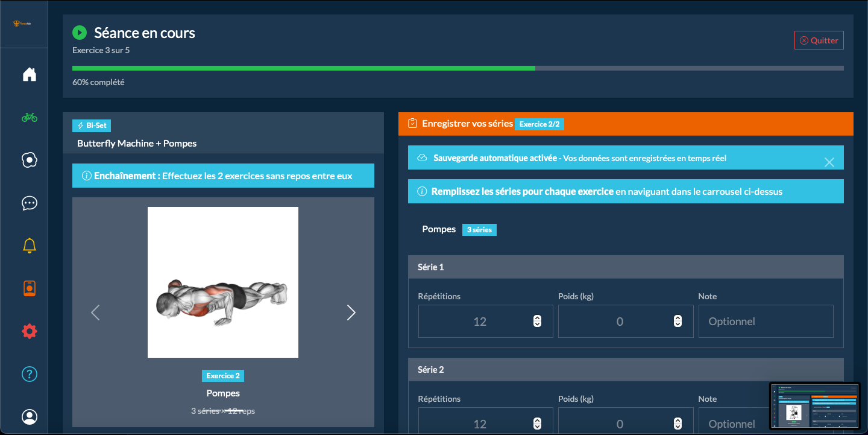Open the yellow notifications bell
868x435 pixels.
[30, 246]
